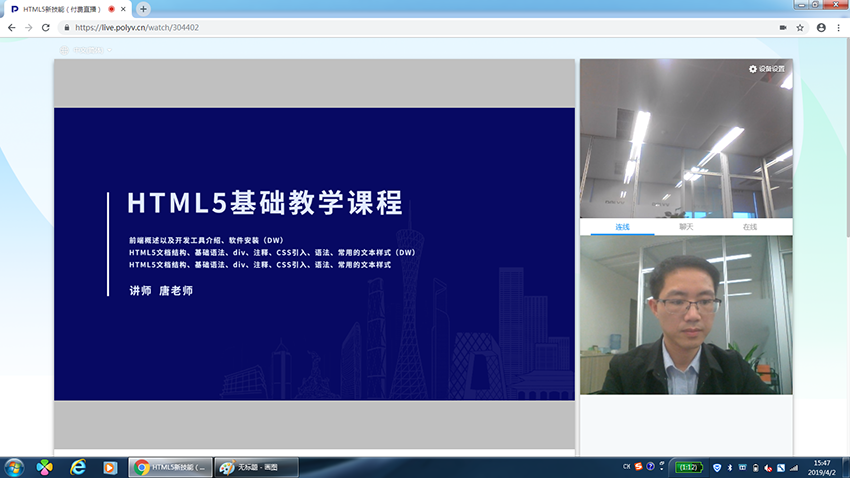
Task: Open 设备设置 device settings gear
Action: click(766, 69)
